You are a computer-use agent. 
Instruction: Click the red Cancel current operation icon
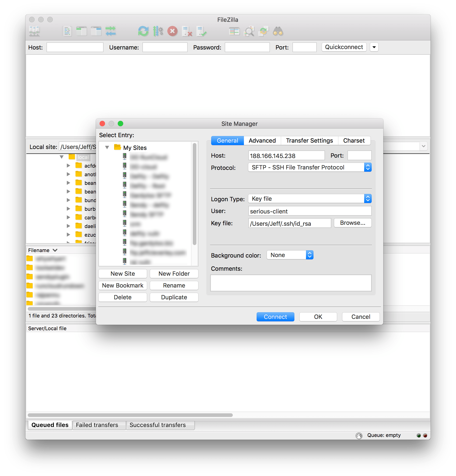click(x=173, y=31)
